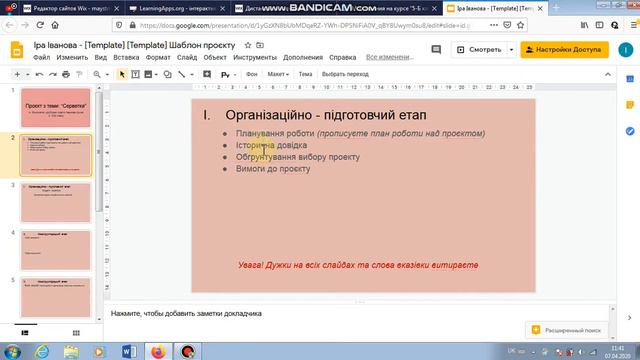Click the Расширенный поиск explore button
The width and height of the screenshot is (640, 360).
567,330
